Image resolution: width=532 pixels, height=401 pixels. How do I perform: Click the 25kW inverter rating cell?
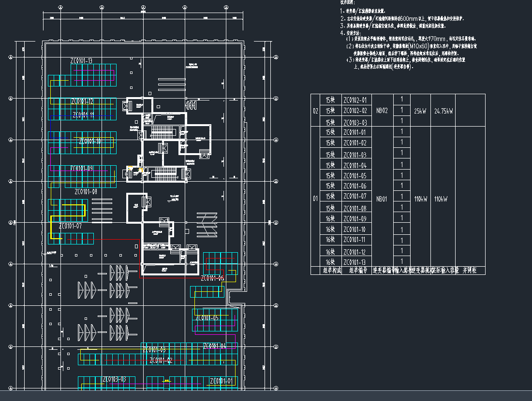click(420, 111)
